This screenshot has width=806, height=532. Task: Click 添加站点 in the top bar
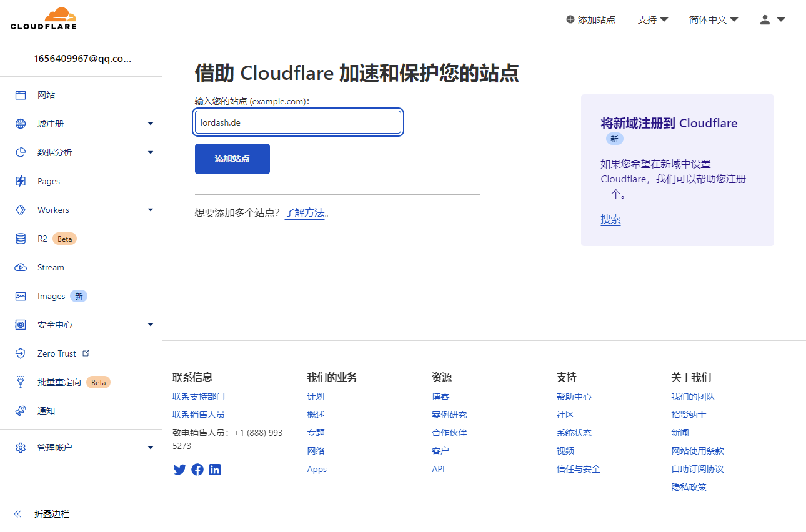[590, 19]
